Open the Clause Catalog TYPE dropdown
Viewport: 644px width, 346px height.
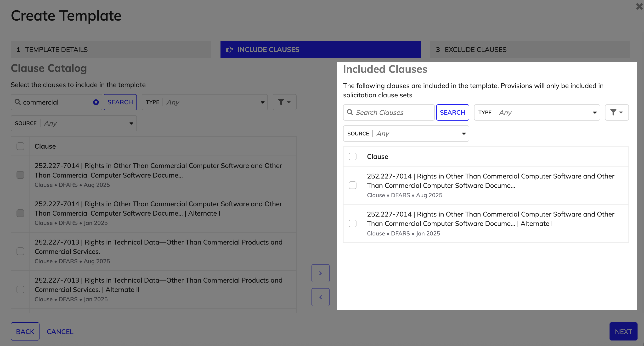[205, 102]
